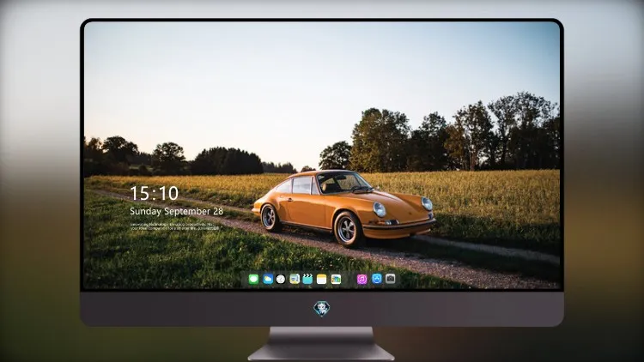Image resolution: width=644 pixels, height=362 pixels.
Task: Open the gray Camera app in dock
Action: coord(391,279)
